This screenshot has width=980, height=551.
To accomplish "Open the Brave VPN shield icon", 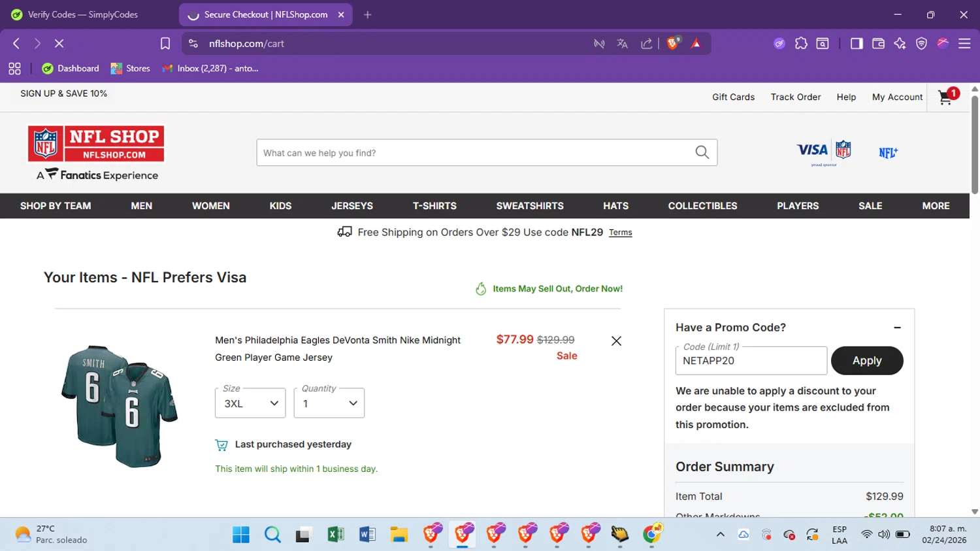I will coord(921,43).
